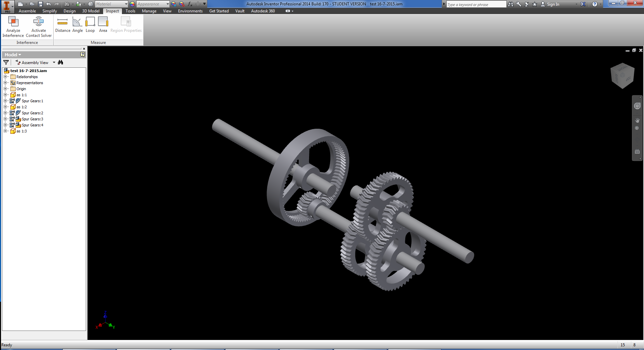Open the Vault ribbon tab
The image size is (644, 350).
click(x=240, y=11)
